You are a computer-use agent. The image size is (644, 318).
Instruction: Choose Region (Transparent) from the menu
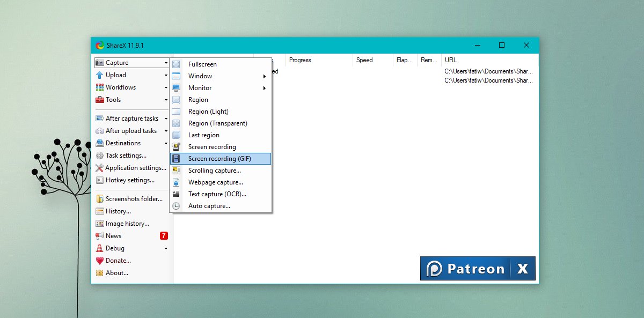click(217, 123)
